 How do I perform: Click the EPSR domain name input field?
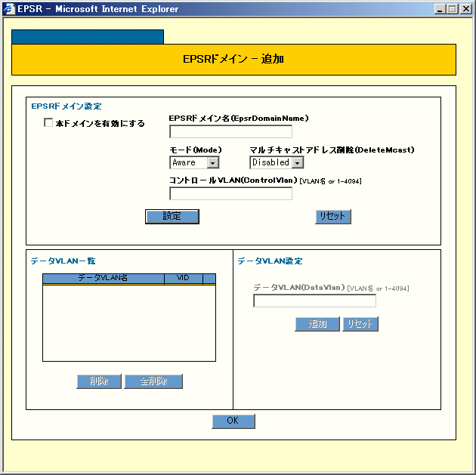230,131
